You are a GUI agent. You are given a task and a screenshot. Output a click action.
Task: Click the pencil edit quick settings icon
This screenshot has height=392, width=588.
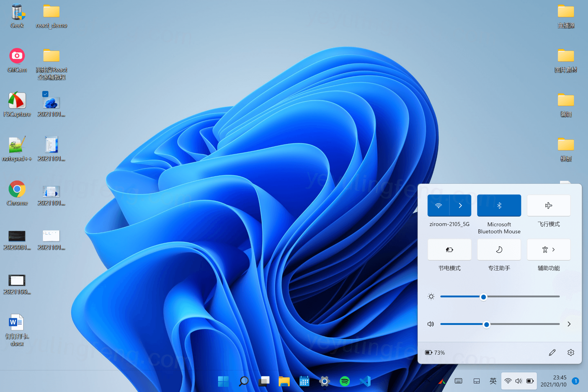[x=552, y=352]
